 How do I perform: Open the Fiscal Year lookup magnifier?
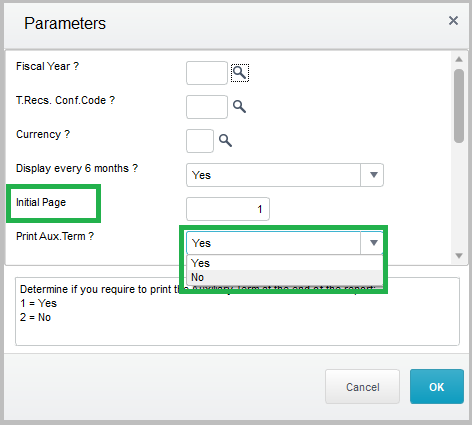(x=240, y=73)
